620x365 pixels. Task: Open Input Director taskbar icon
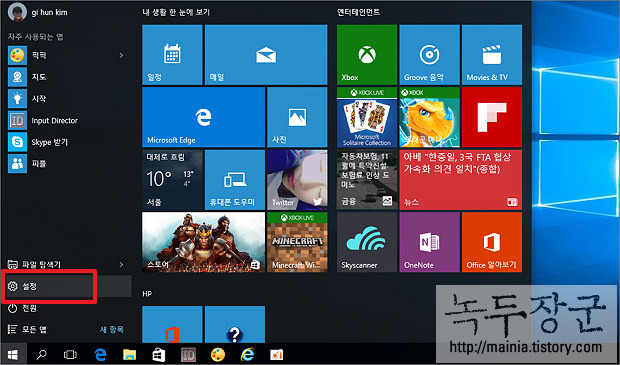point(188,354)
